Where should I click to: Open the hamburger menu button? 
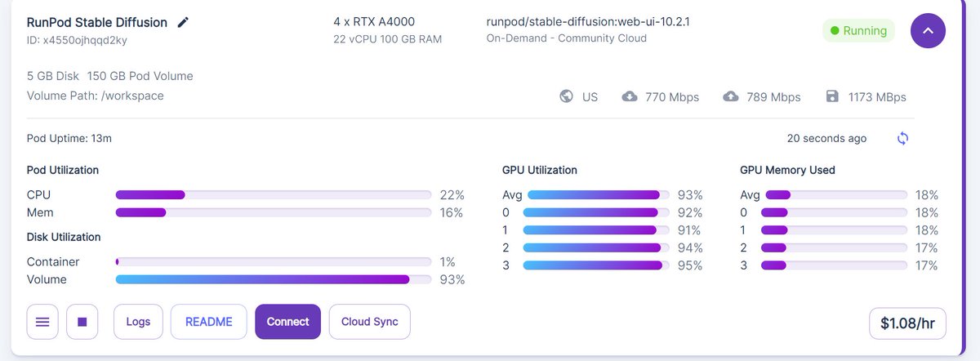click(x=42, y=322)
